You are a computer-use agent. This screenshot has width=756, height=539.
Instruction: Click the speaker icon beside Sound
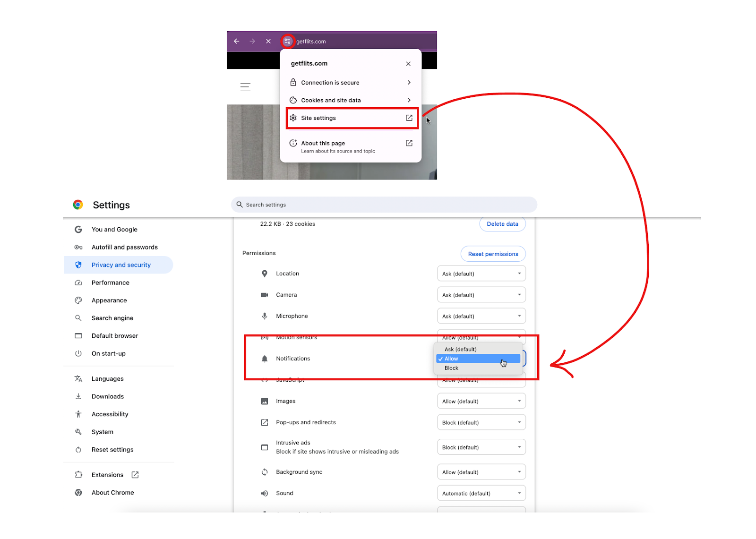point(265,493)
